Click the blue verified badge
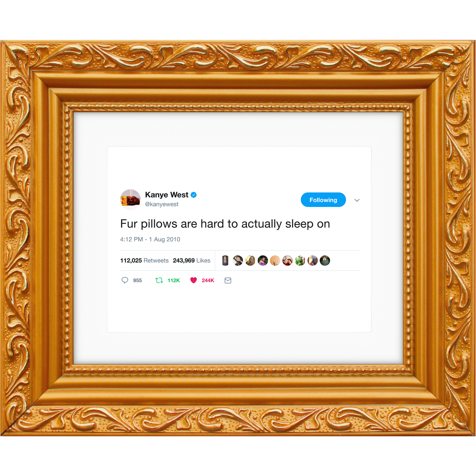The height and width of the screenshot is (476, 476). [194, 195]
